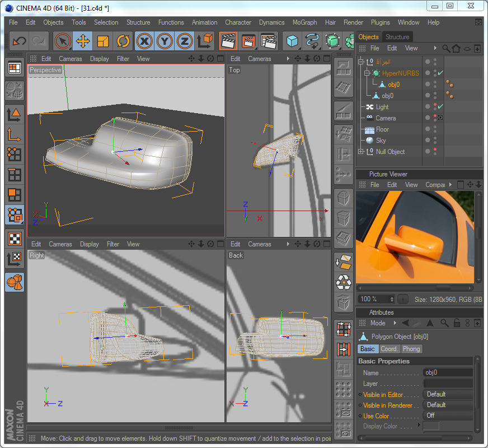Select the Model tool in the left sidebar
This screenshot has width=488, height=448.
point(15,114)
